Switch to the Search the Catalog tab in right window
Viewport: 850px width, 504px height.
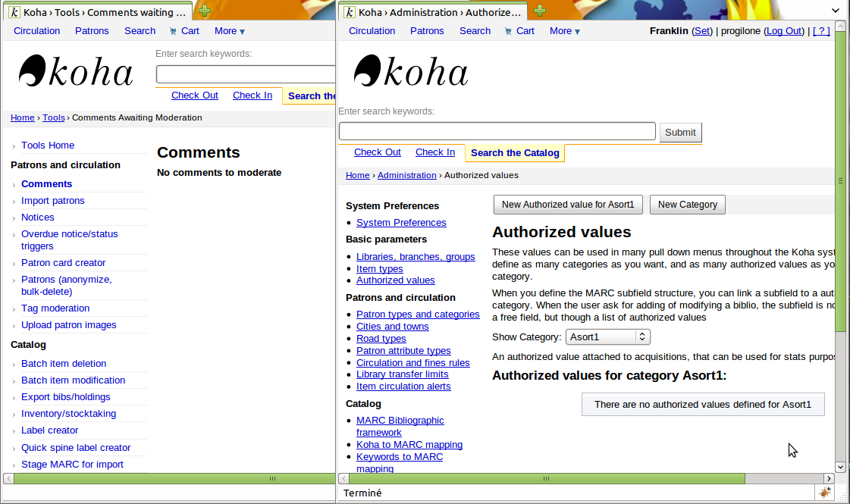(515, 153)
